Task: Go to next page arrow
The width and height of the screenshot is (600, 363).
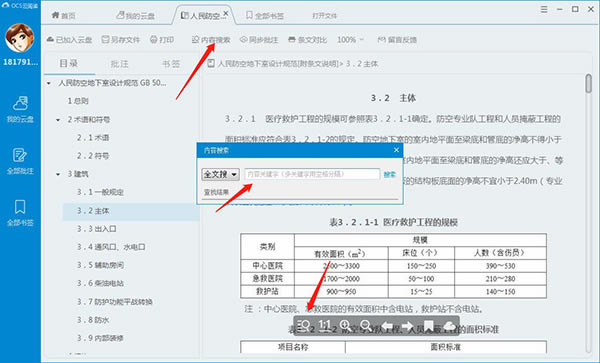Action: pyautogui.click(x=407, y=326)
